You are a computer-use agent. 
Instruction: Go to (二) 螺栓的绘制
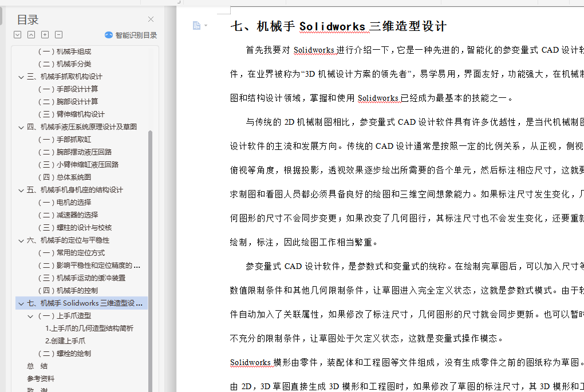click(65, 354)
